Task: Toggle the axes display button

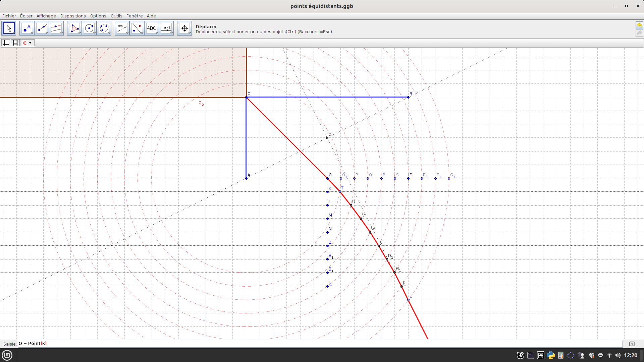Action: click(x=6, y=43)
